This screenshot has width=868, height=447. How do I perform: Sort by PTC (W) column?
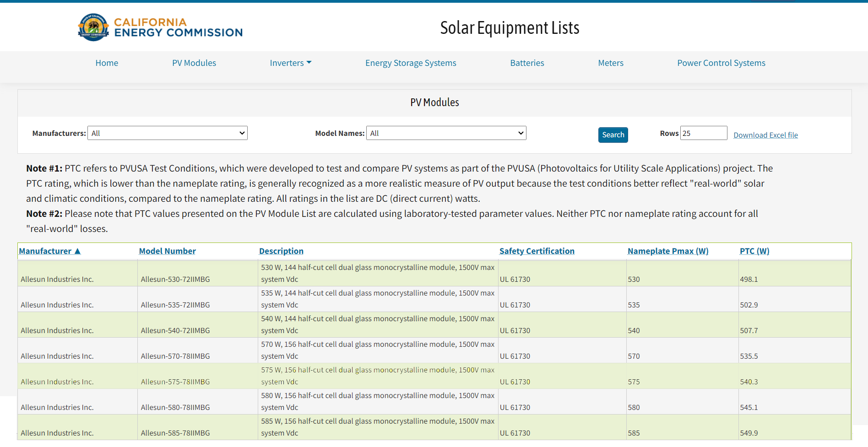[754, 251]
